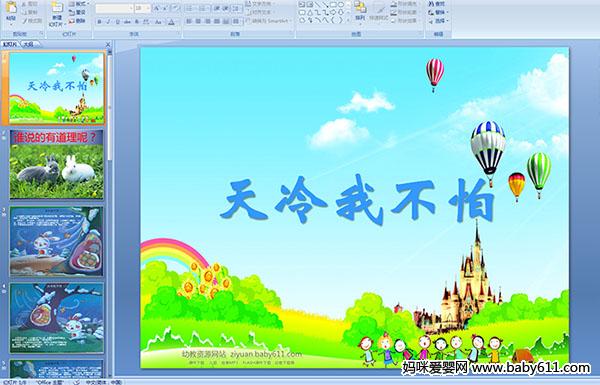Toggle Underline formatting

(x=117, y=22)
